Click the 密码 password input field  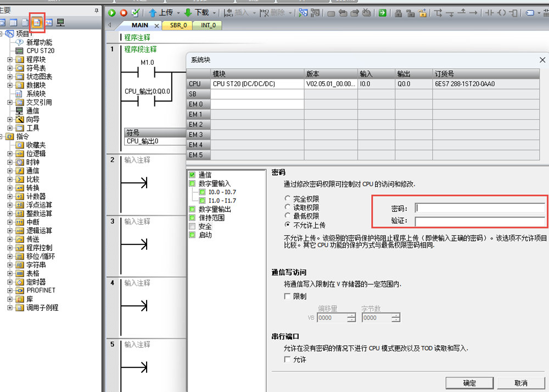click(479, 208)
